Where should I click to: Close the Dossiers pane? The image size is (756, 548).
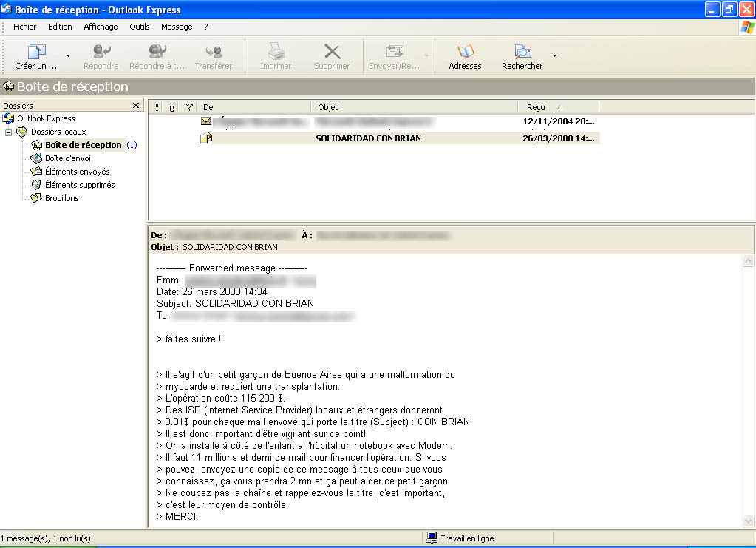(x=136, y=105)
